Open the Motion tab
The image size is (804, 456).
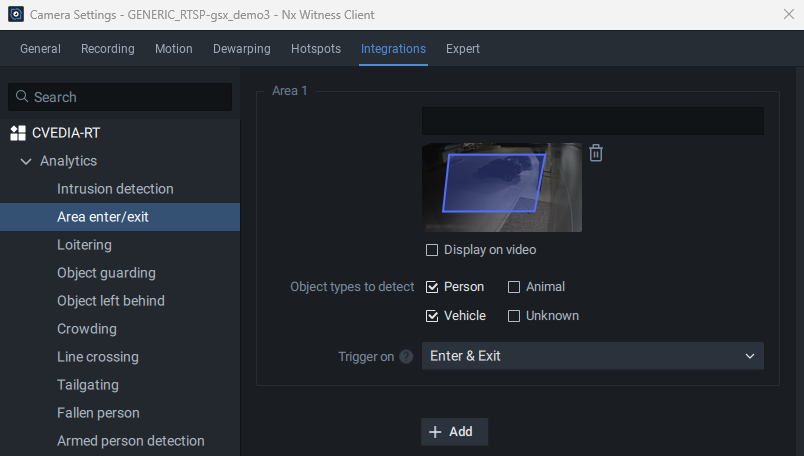tap(174, 49)
